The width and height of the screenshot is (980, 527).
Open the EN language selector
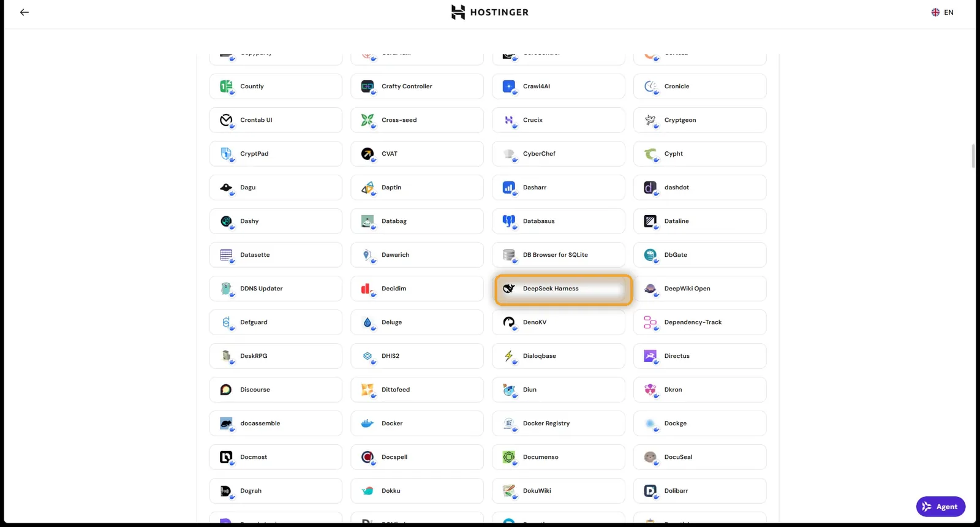(x=942, y=12)
